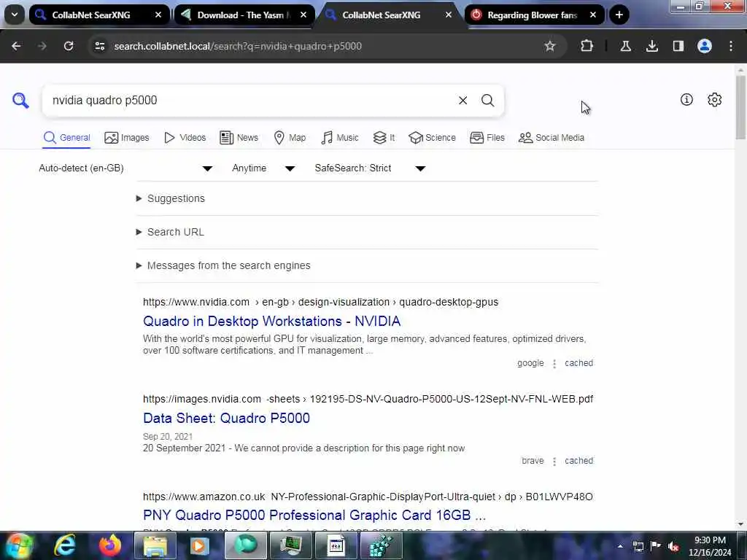Open the Auto-detect (en-GB) language dropdown
747x560 pixels.
(125, 168)
